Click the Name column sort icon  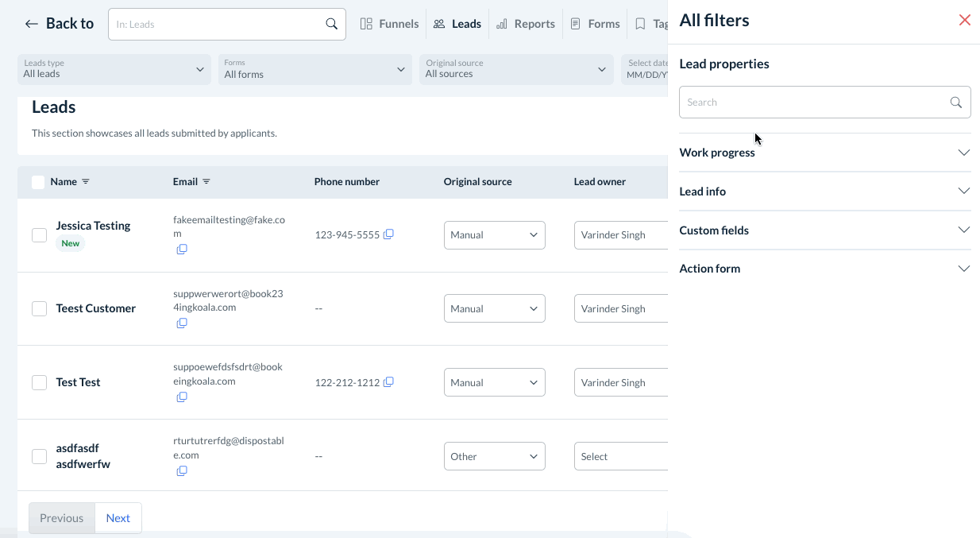coord(86,182)
